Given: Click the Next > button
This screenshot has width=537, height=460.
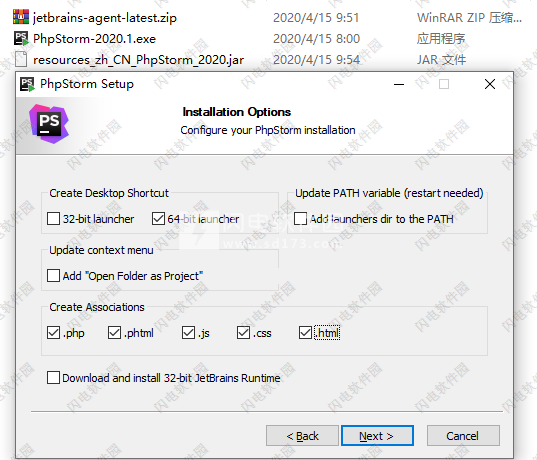Looking at the screenshot, I should point(377,436).
